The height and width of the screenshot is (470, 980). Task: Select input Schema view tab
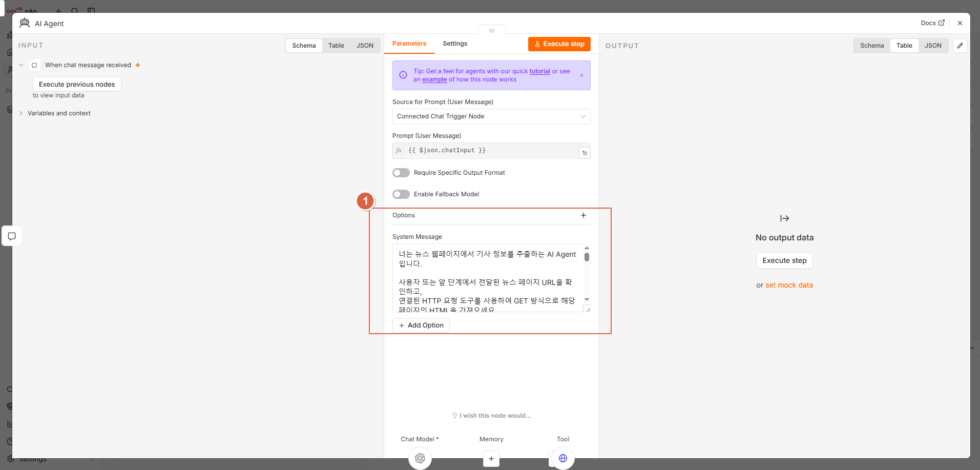tap(304, 46)
